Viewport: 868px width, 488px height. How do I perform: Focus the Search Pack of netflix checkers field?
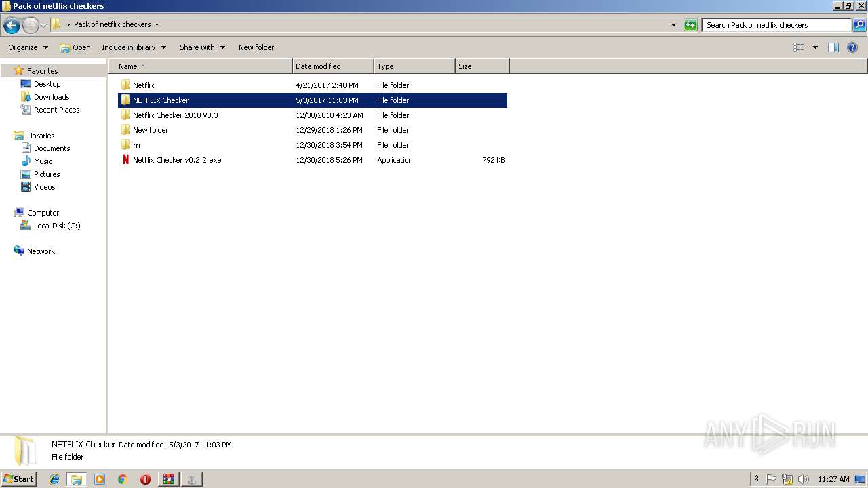pyautogui.click(x=776, y=25)
